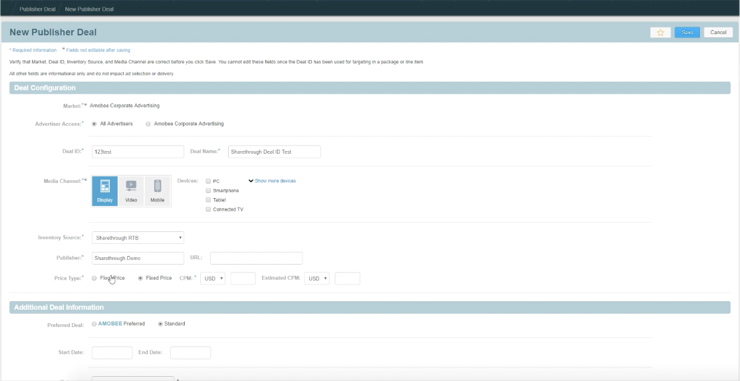Open Estimated CPM currency dropdown

coord(317,279)
